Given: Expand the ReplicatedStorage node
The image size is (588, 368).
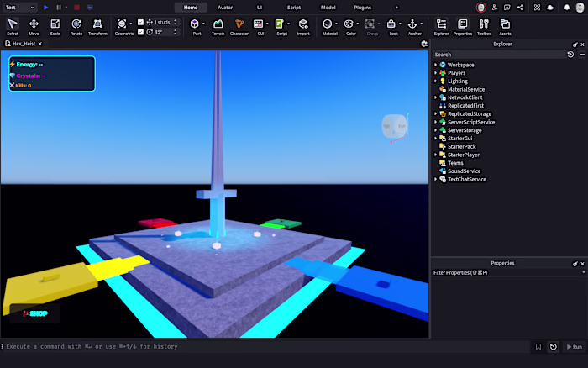Looking at the screenshot, I should point(435,113).
